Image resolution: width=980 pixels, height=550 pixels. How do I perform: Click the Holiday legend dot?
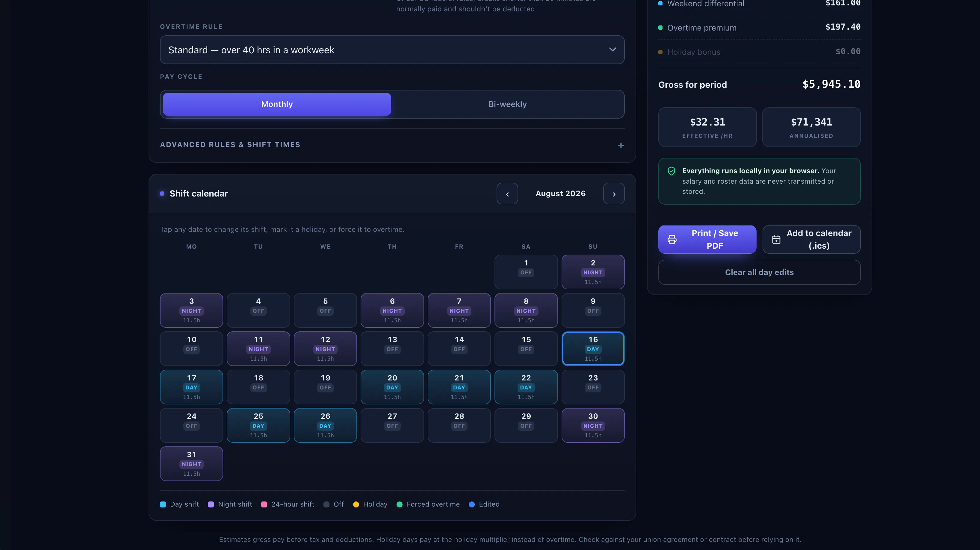[x=356, y=505]
